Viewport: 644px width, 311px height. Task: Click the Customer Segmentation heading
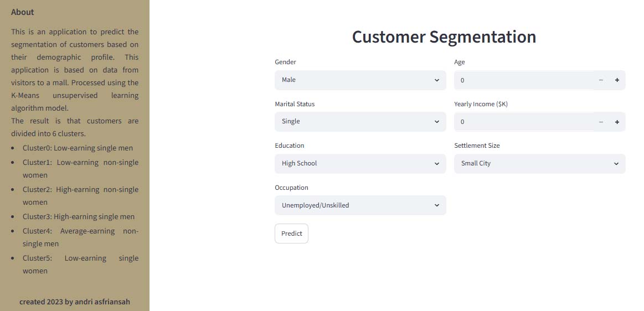[444, 37]
